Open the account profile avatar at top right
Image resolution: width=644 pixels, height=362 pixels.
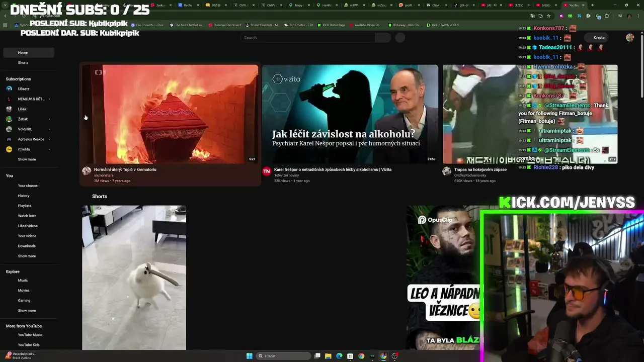[630, 38]
